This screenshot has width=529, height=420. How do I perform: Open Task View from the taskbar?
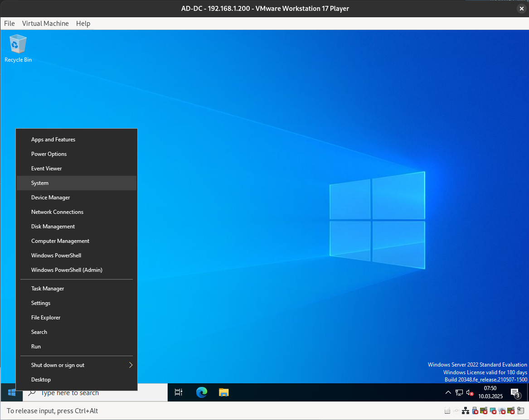point(179,392)
